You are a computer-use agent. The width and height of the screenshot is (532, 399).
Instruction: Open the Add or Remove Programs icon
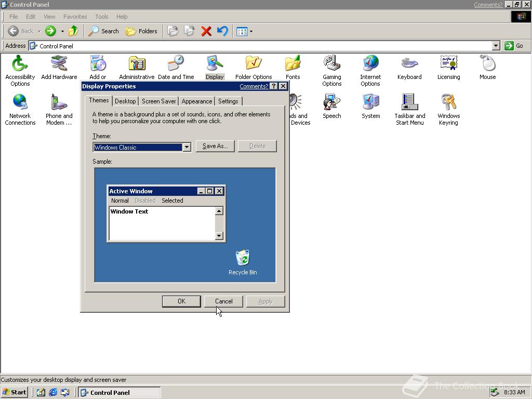point(98,68)
